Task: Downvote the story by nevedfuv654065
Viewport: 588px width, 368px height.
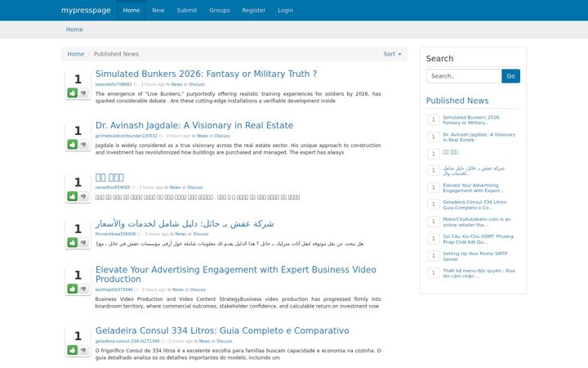Action: [83, 196]
